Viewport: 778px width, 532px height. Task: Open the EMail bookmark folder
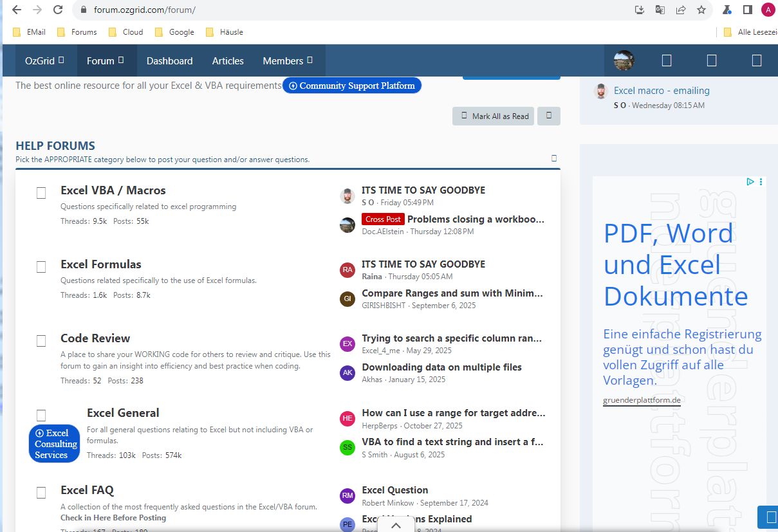click(29, 32)
